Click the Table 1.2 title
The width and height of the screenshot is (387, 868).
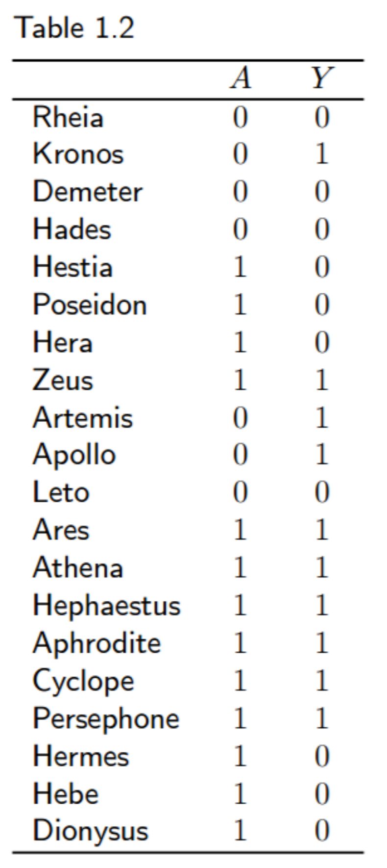coord(75,27)
